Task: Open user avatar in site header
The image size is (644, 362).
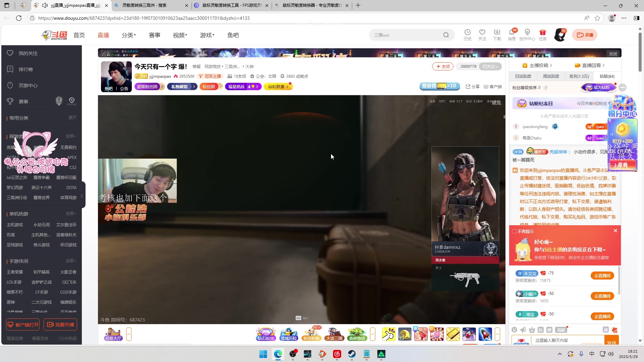Action: pyautogui.click(x=560, y=35)
